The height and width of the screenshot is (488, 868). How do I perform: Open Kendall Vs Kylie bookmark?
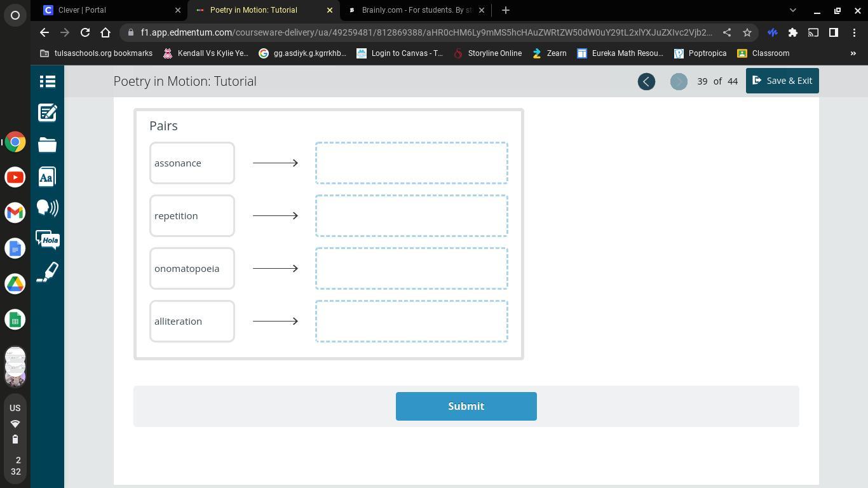coord(206,53)
